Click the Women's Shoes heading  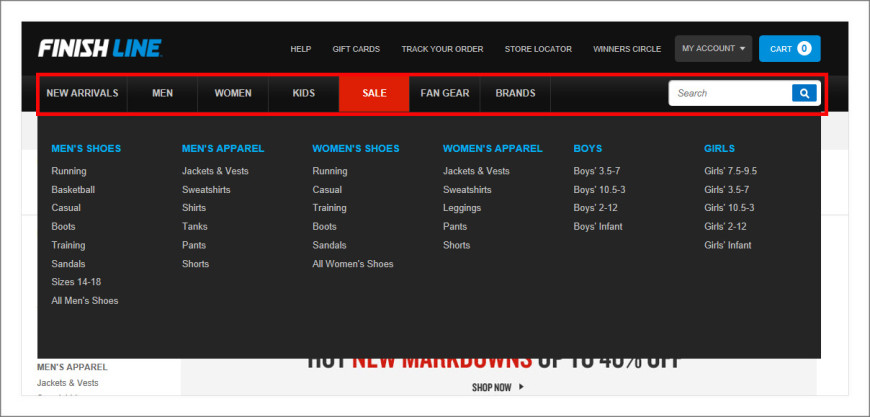point(356,149)
